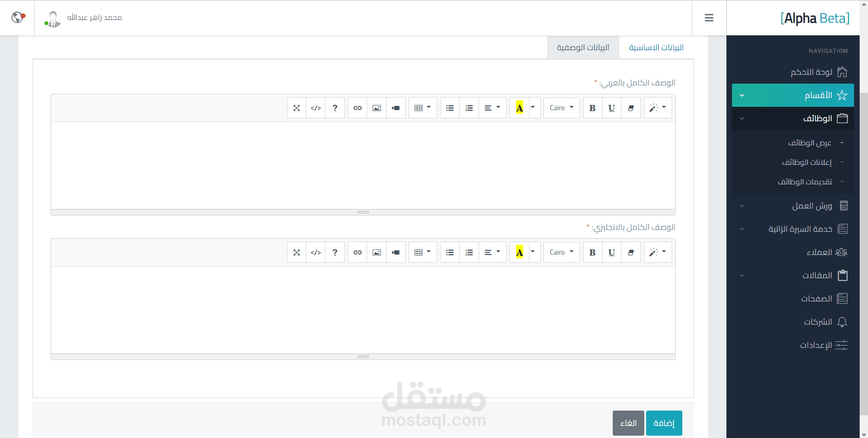868x438 pixels.
Task: Switch to البيانات الوصفية tab
Action: click(x=583, y=47)
